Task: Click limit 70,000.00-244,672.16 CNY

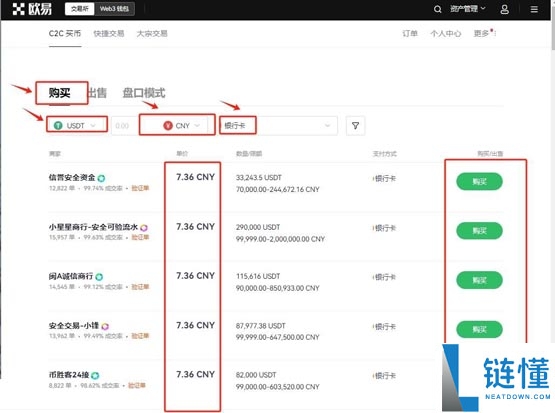Action: [278, 189]
